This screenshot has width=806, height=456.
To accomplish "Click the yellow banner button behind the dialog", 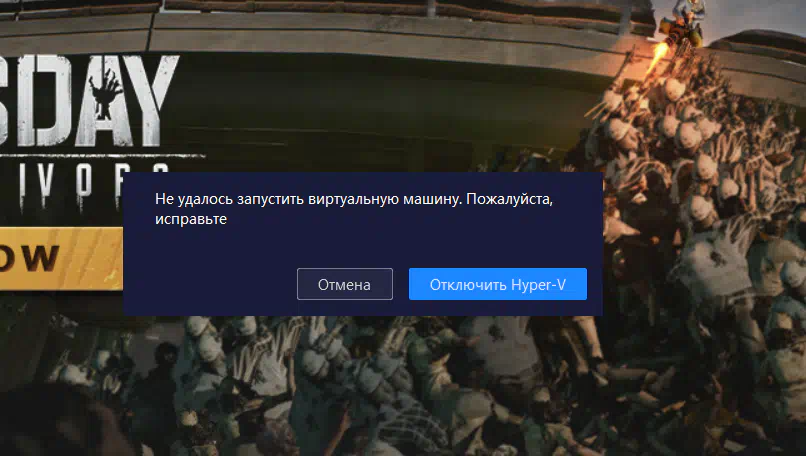I will click(61, 258).
